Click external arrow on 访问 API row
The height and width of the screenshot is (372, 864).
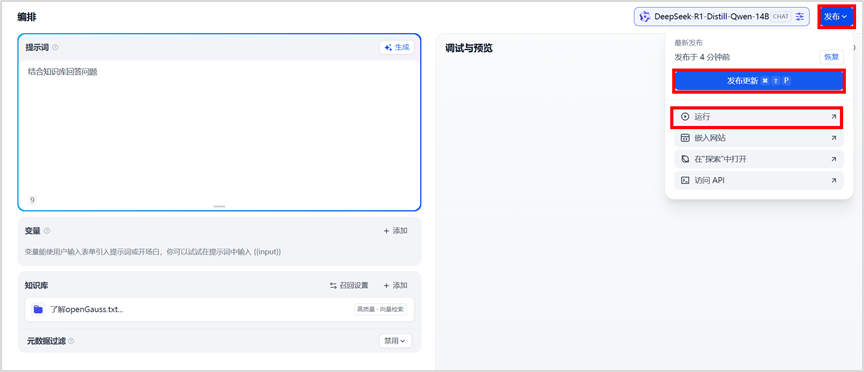click(834, 180)
